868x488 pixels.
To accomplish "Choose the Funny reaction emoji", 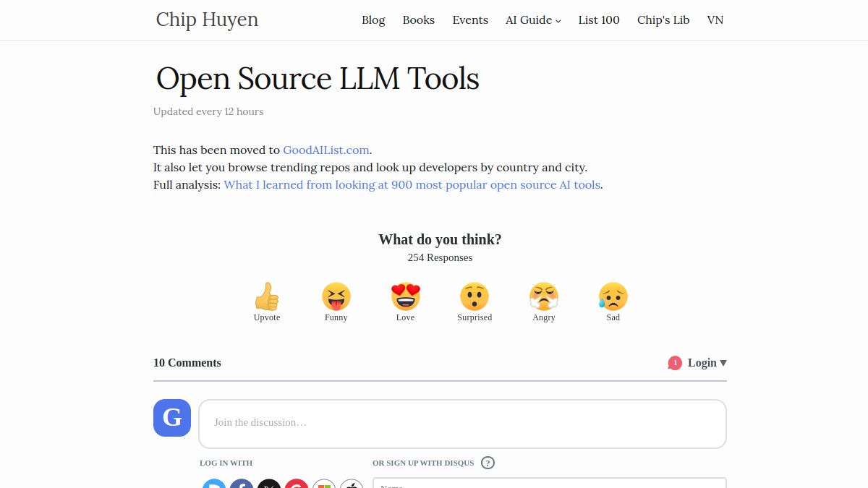I will [x=336, y=296].
